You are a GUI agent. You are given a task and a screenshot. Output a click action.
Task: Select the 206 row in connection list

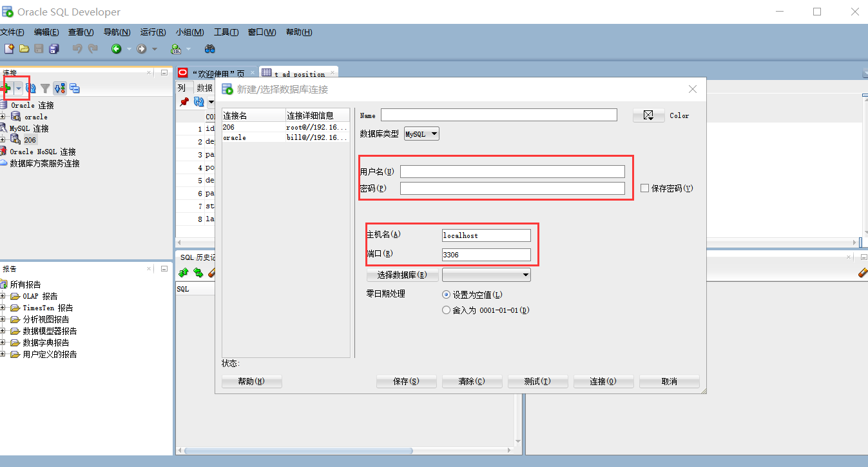pyautogui.click(x=286, y=127)
